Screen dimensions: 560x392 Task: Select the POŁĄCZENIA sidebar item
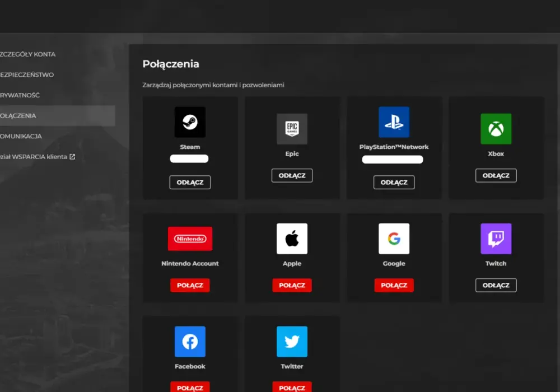(58, 116)
